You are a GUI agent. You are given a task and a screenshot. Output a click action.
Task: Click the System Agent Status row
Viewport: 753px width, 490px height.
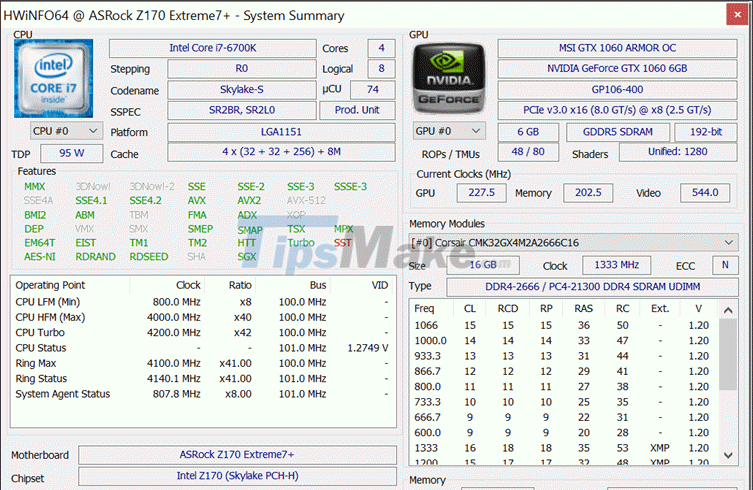[x=203, y=394]
